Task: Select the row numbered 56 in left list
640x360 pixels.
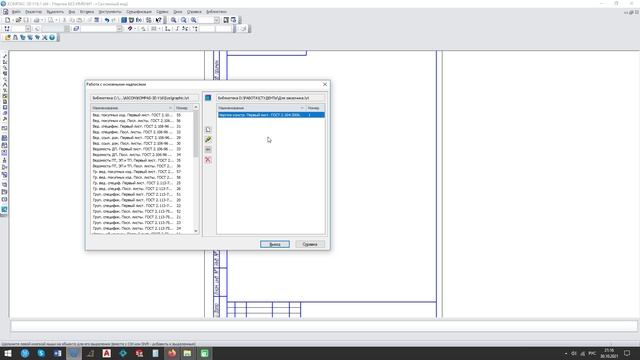Action: [142, 121]
